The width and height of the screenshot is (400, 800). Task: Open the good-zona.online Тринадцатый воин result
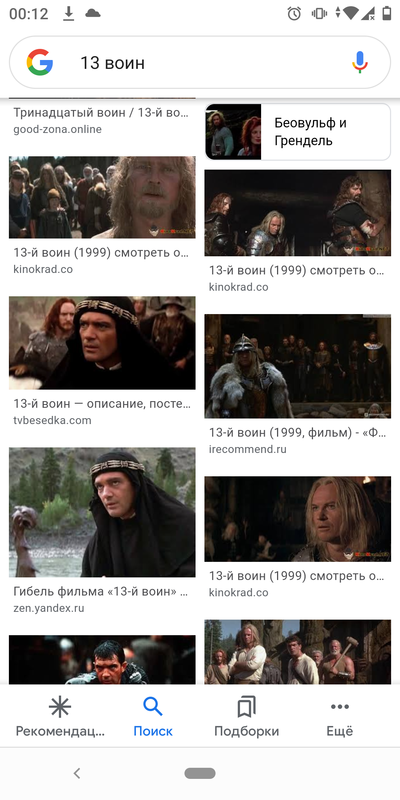pyautogui.click(x=102, y=120)
